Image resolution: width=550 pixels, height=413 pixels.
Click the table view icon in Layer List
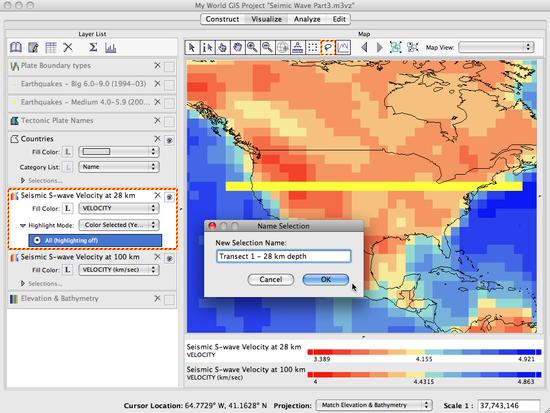coord(51,47)
